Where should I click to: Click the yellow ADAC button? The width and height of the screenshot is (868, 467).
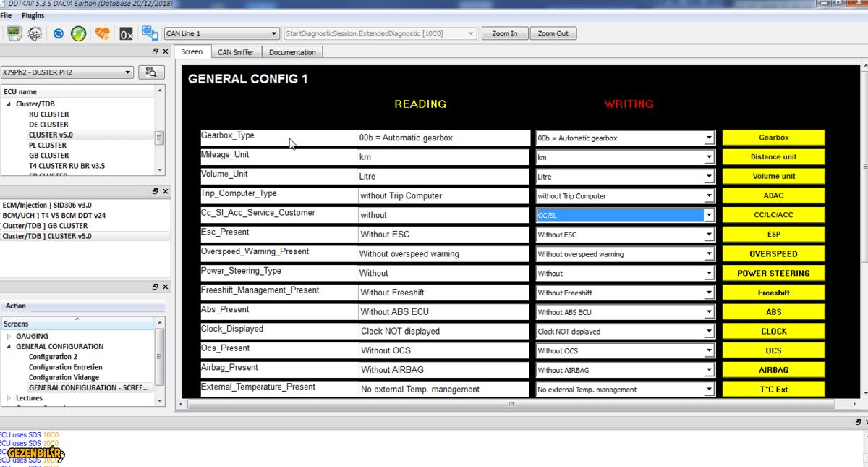(x=773, y=195)
